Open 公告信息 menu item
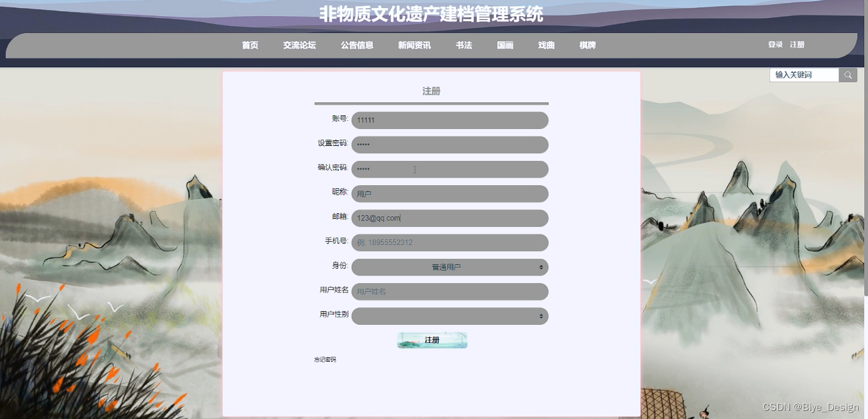 (357, 46)
